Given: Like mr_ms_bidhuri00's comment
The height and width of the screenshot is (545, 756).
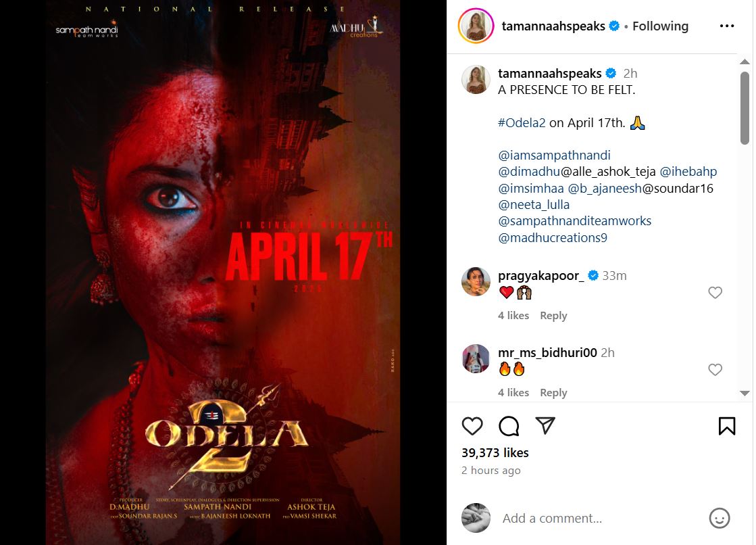Looking at the screenshot, I should (715, 370).
